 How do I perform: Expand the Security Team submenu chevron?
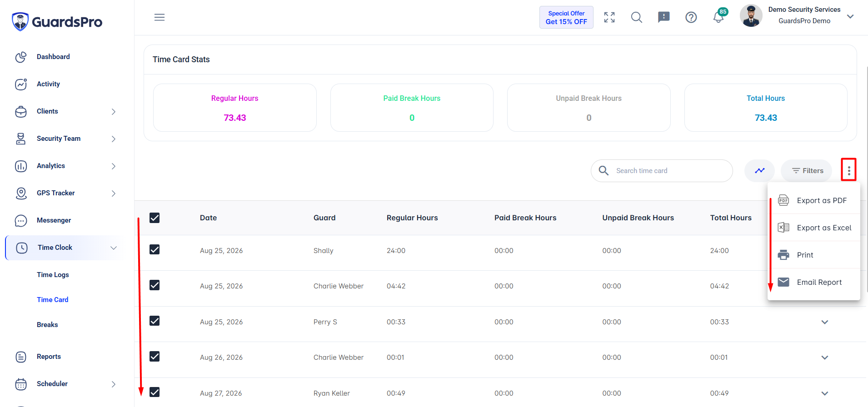[114, 139]
